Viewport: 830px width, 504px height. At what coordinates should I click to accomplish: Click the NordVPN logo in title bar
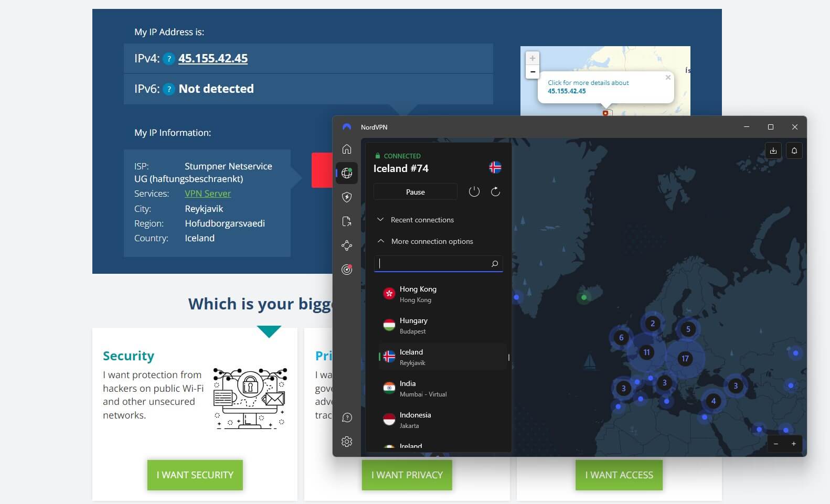tap(347, 127)
